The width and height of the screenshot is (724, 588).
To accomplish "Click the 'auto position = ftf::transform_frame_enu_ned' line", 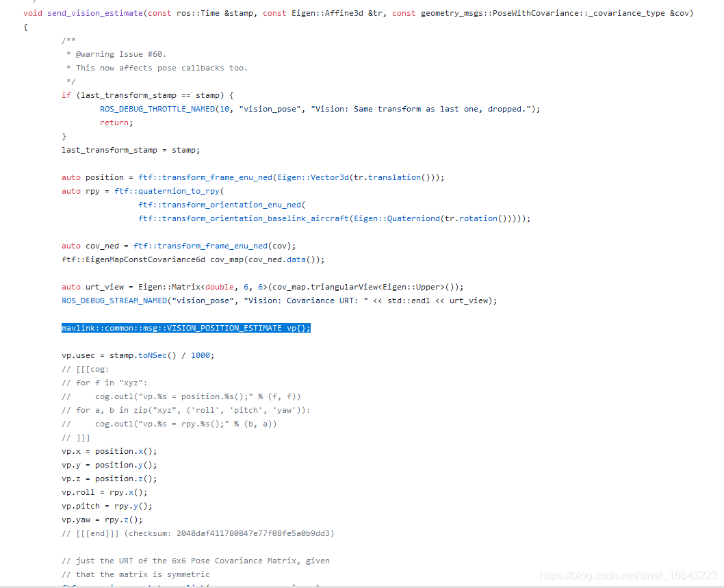I will click(x=253, y=177).
